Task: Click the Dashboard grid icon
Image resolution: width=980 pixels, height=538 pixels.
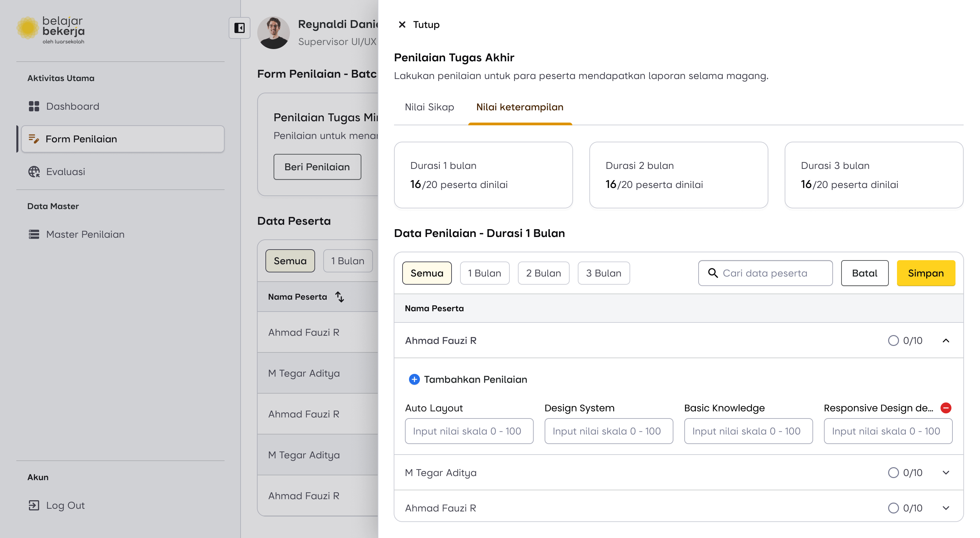Action: (34, 106)
